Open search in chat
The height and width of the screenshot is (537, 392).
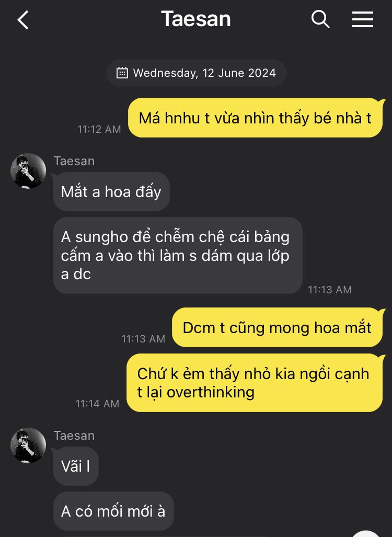click(x=320, y=19)
